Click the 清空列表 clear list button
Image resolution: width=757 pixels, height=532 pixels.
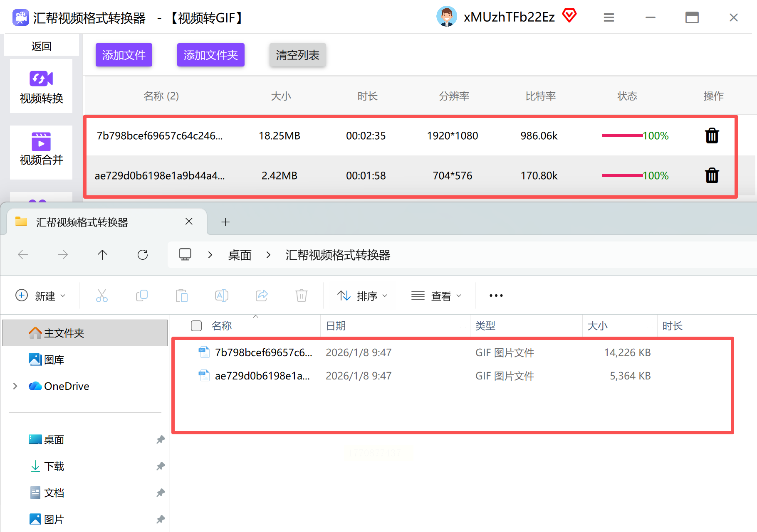(297, 55)
